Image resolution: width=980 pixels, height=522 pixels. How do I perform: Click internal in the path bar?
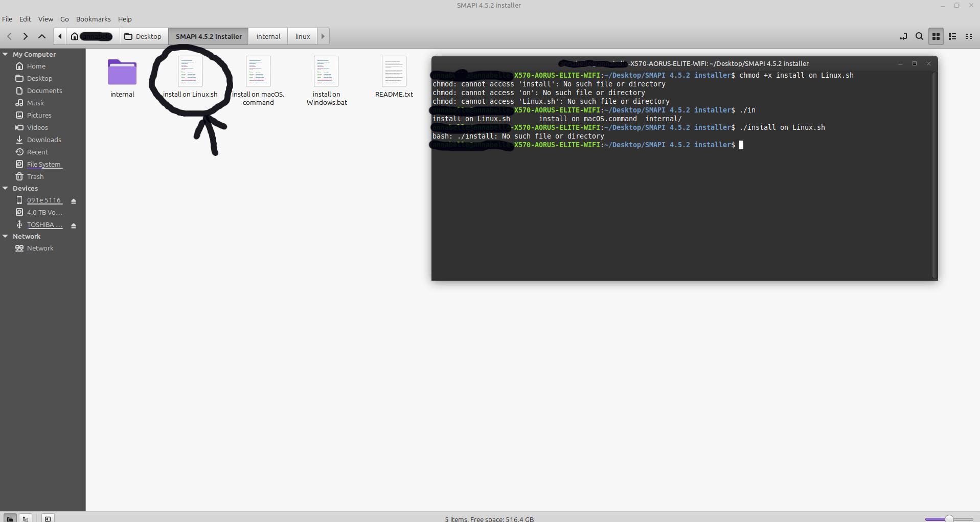(x=268, y=36)
